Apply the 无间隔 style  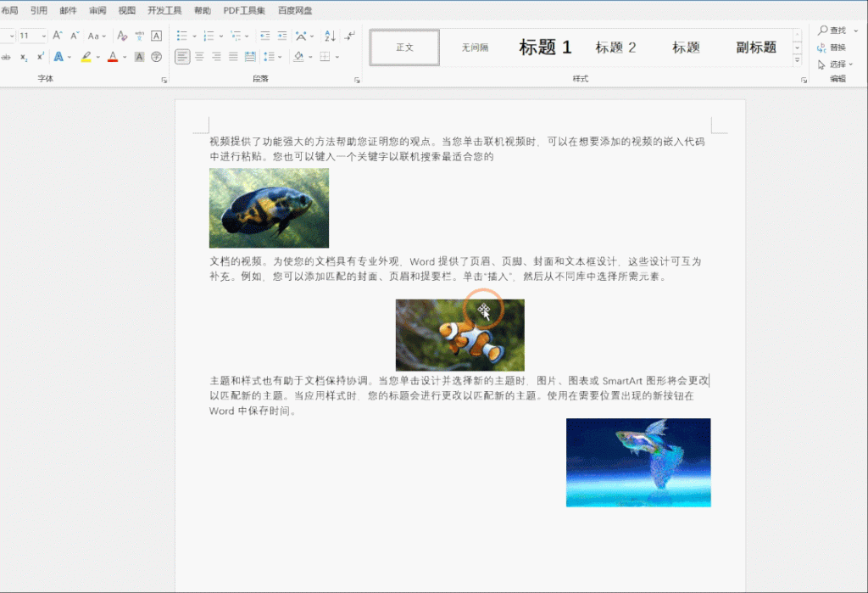tap(475, 48)
